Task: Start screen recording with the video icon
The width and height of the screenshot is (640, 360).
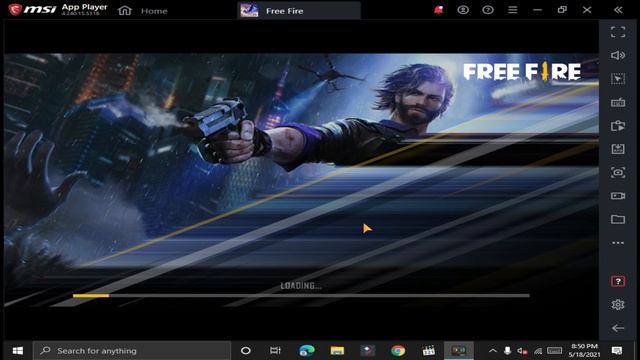Action: pos(618,196)
